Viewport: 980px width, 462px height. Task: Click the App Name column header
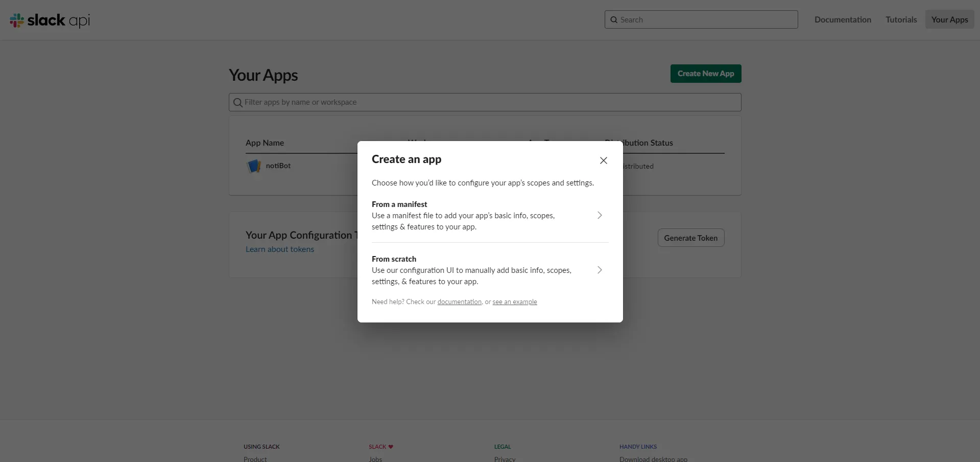265,143
